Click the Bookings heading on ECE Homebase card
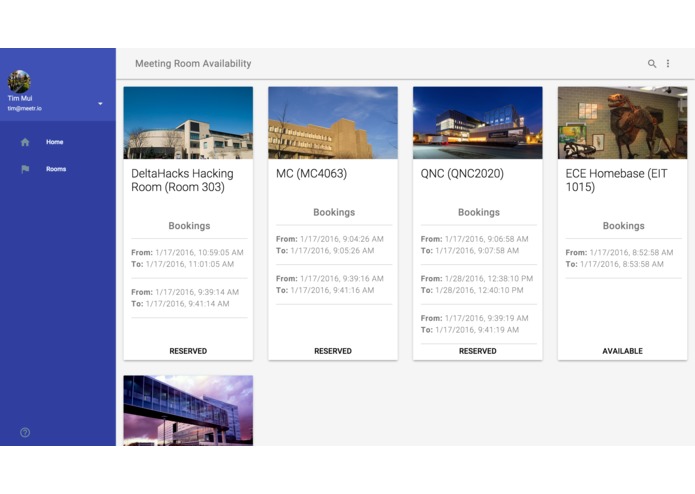 tap(623, 226)
